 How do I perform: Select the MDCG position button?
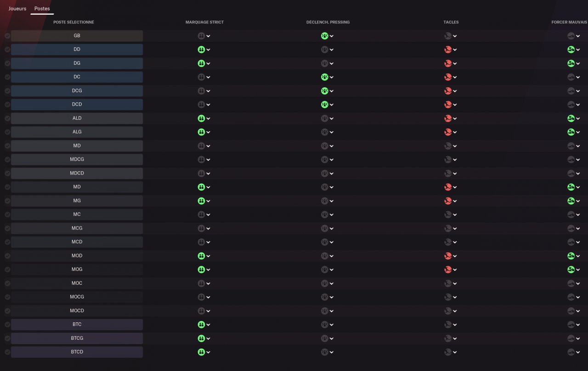pyautogui.click(x=77, y=159)
